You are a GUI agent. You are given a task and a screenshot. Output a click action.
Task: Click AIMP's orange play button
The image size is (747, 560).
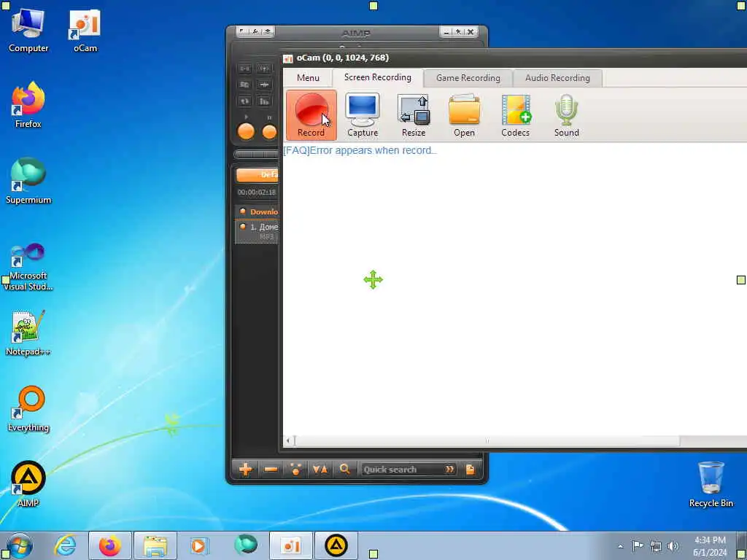pos(246,132)
